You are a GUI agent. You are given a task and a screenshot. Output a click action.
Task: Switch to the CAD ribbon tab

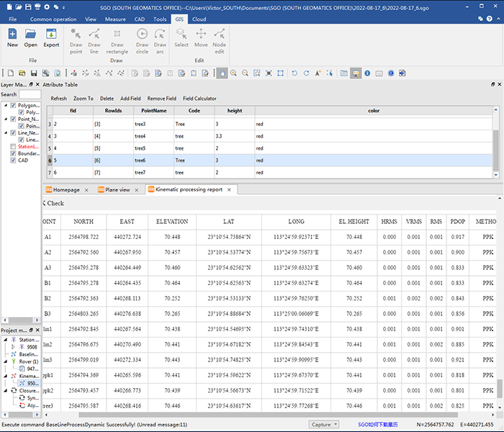point(139,19)
